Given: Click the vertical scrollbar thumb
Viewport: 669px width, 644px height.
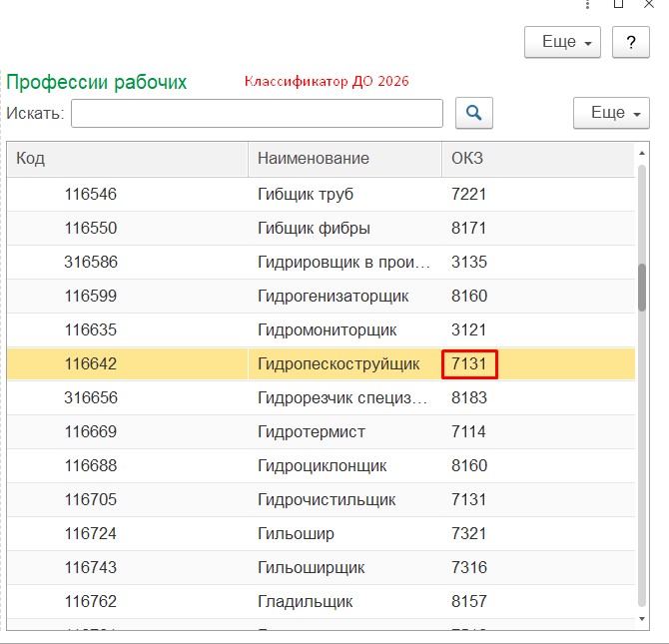Looking at the screenshot, I should click(642, 288).
